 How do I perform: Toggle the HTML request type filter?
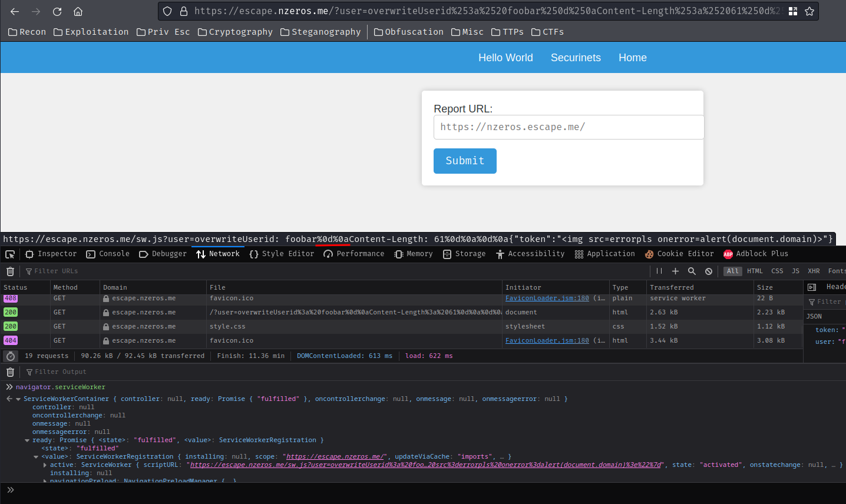tap(755, 271)
